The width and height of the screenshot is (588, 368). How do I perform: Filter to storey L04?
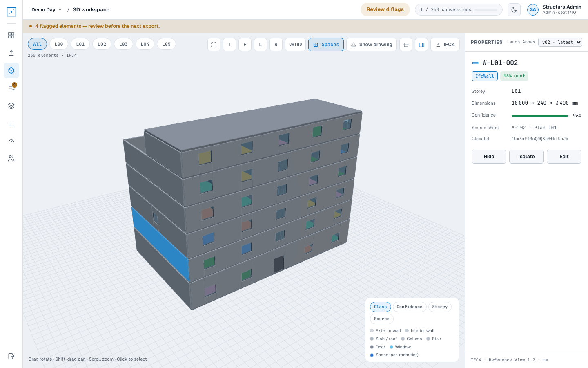[x=145, y=44]
